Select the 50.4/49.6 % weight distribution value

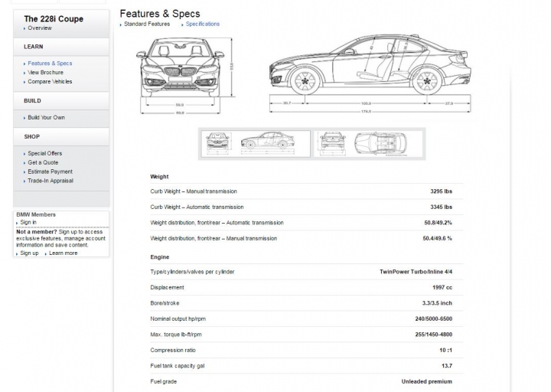tap(437, 238)
